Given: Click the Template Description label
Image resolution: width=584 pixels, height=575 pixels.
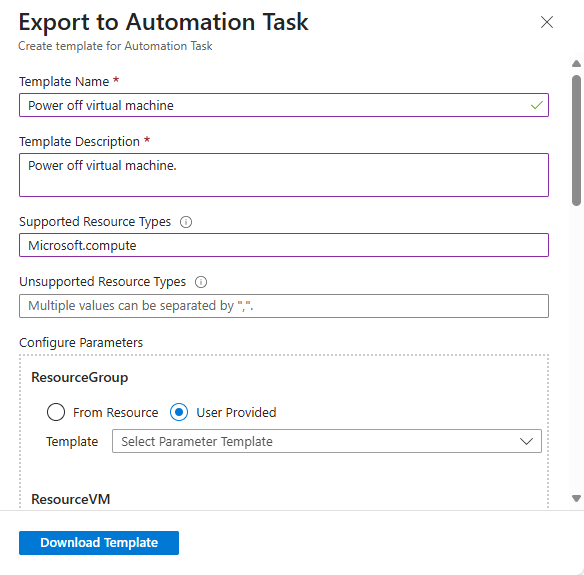Looking at the screenshot, I should click(79, 142).
